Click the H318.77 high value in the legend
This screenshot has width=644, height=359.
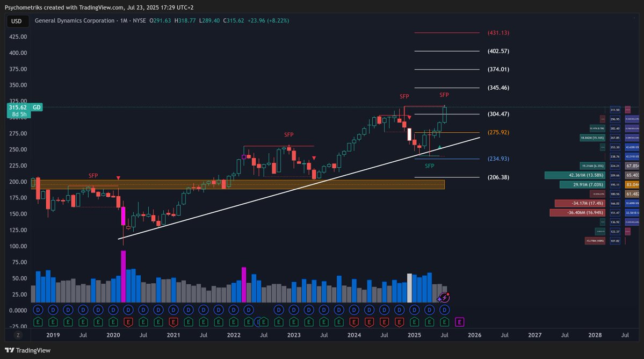tap(185, 20)
